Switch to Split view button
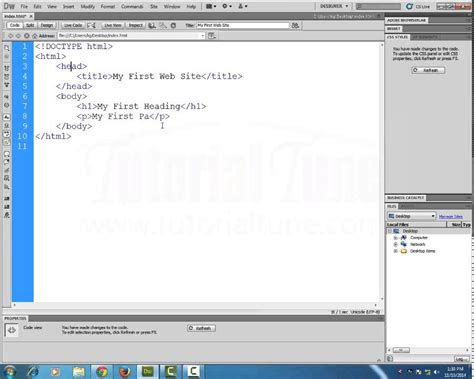Screen dimensions: 474x379 pyautogui.click(x=30, y=25)
